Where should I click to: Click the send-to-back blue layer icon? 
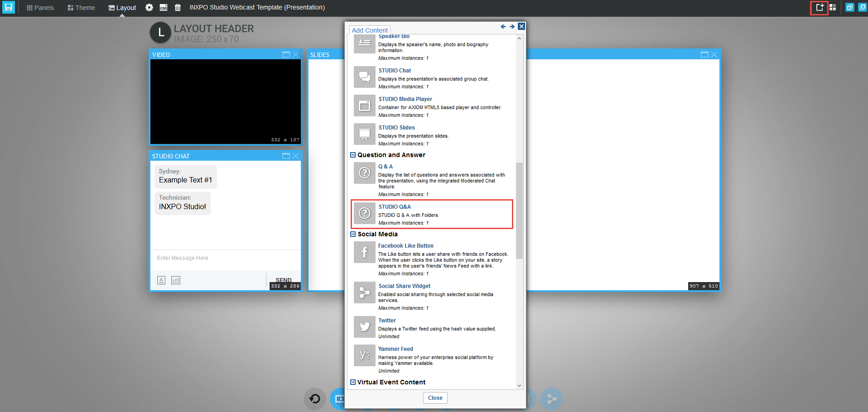(862, 7)
